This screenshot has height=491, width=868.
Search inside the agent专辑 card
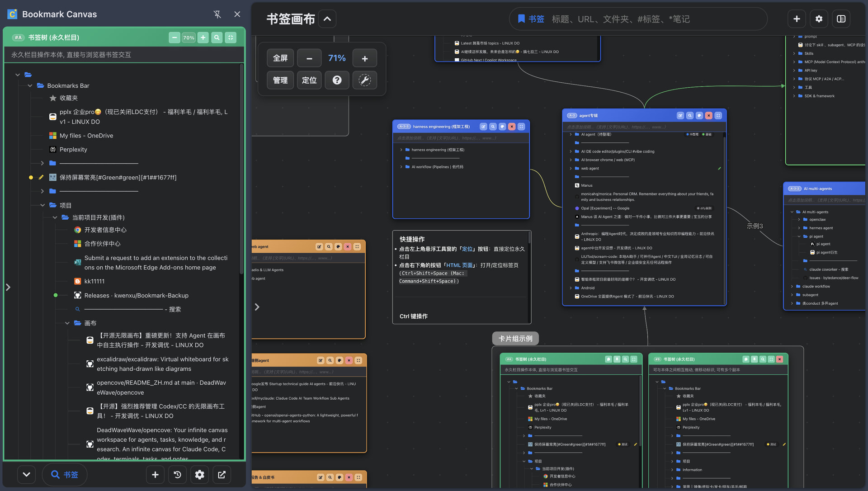(x=690, y=116)
